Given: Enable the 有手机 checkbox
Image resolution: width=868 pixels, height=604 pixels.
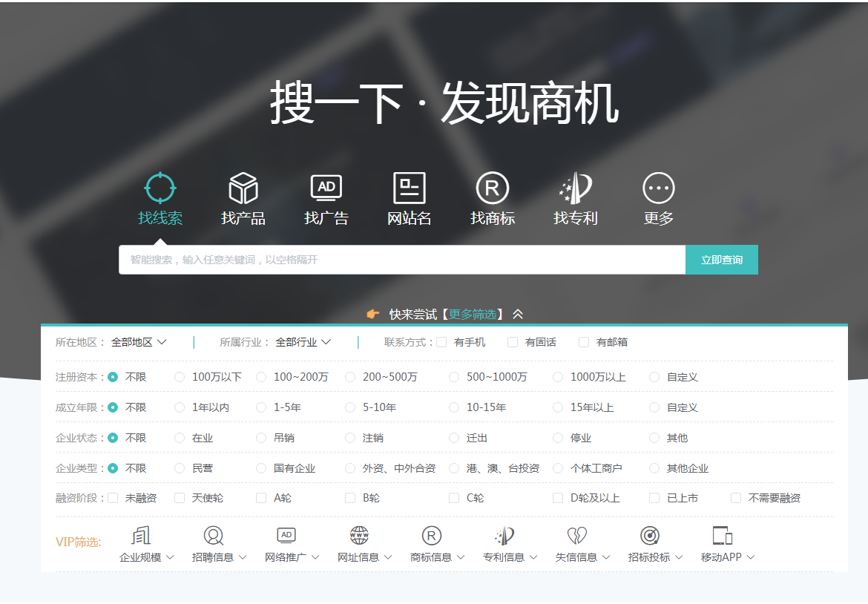Looking at the screenshot, I should pos(441,341).
